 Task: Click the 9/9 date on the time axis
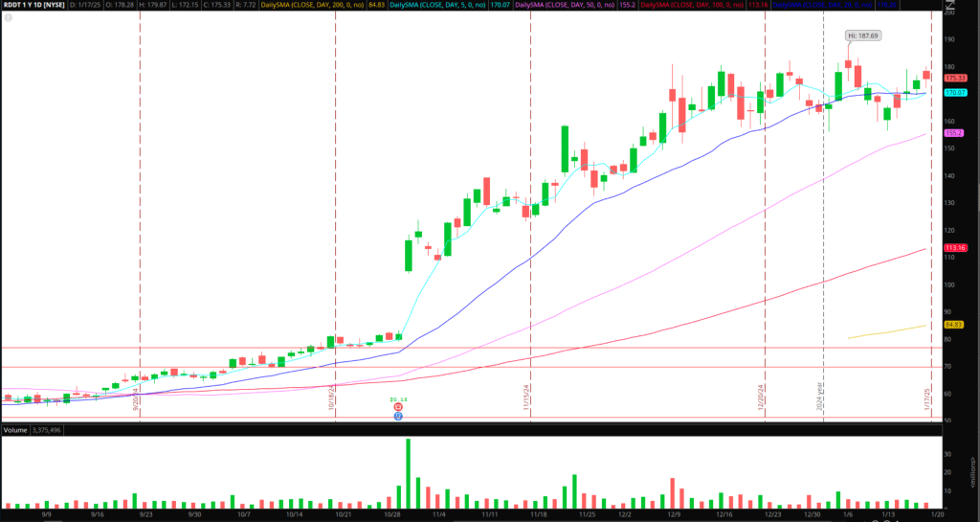tap(46, 514)
